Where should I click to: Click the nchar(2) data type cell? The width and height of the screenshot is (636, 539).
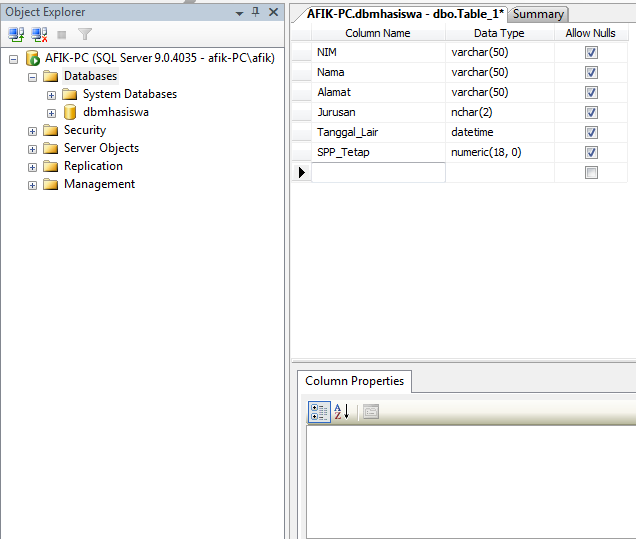pyautogui.click(x=500, y=112)
